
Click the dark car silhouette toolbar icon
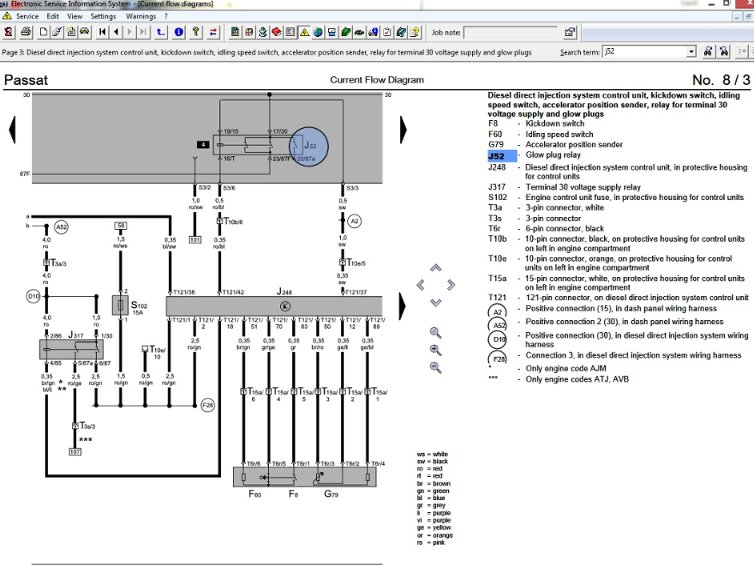pyautogui.click(x=359, y=32)
